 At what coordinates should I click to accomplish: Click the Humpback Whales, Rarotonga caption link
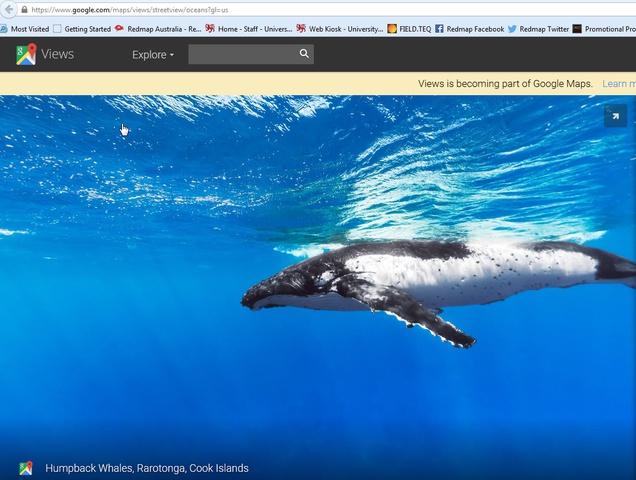147,468
